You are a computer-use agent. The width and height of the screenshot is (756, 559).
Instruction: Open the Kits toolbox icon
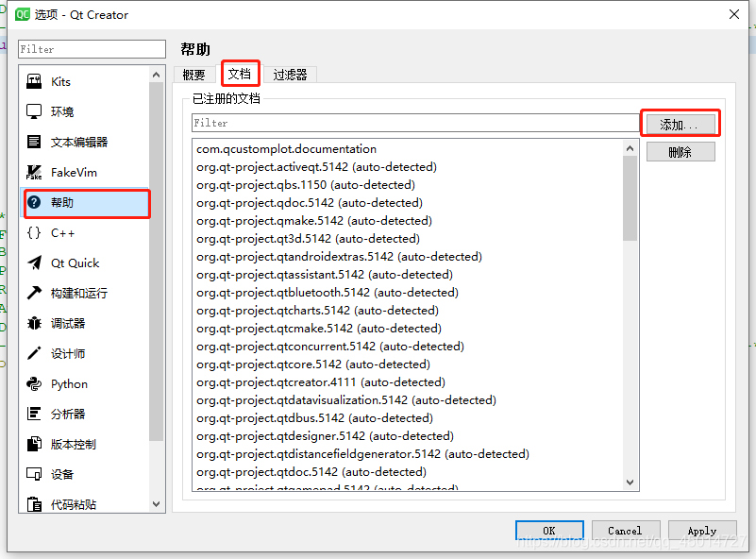tap(34, 81)
